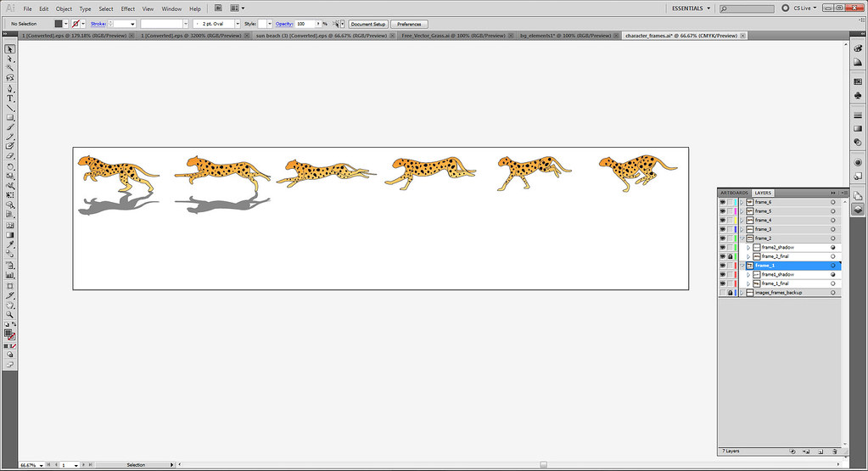Click the Fill color swatch in control bar

[x=59, y=24]
